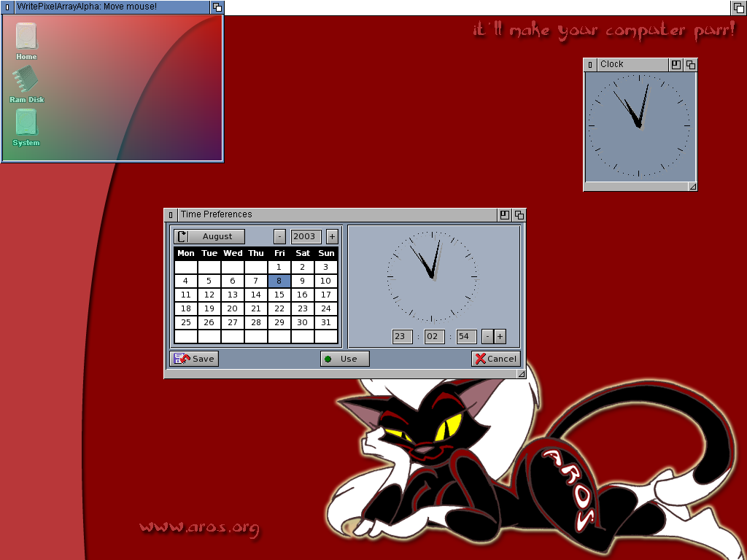This screenshot has width=747, height=560.
Task: Open the Home disk icon
Action: 26,42
